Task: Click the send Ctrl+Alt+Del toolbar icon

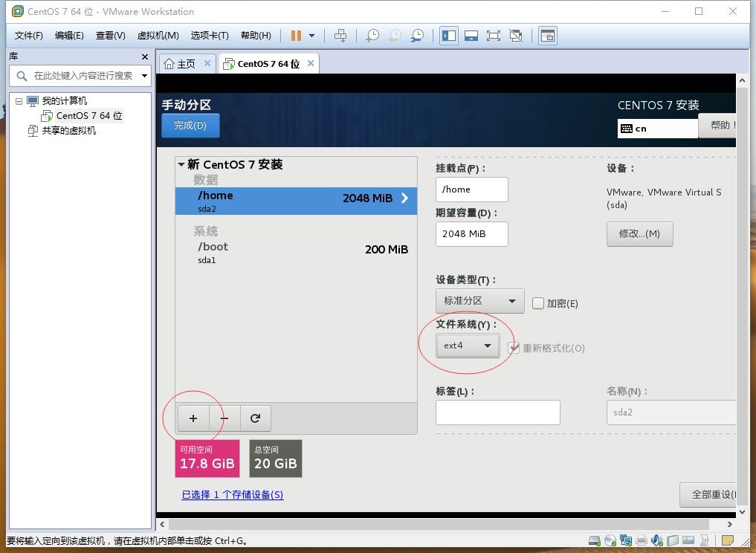Action: 340,36
